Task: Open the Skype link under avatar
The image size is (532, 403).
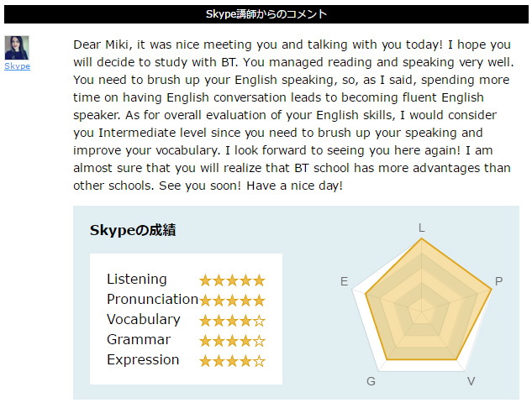Action: tap(17, 65)
